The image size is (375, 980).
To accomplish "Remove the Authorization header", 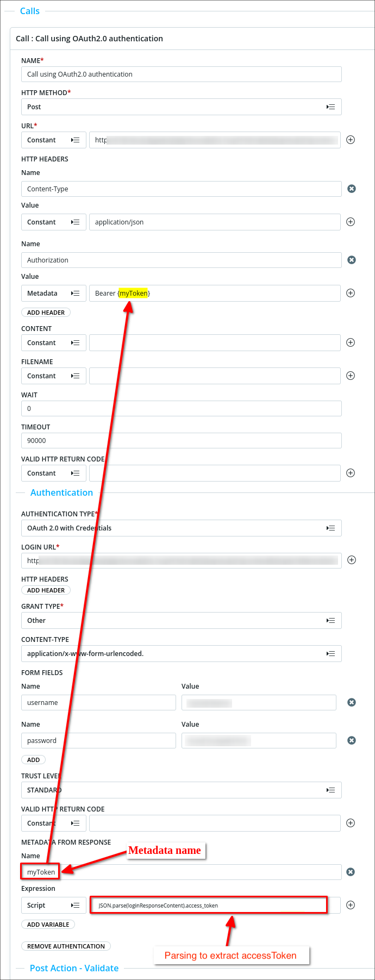I will 352,260.
